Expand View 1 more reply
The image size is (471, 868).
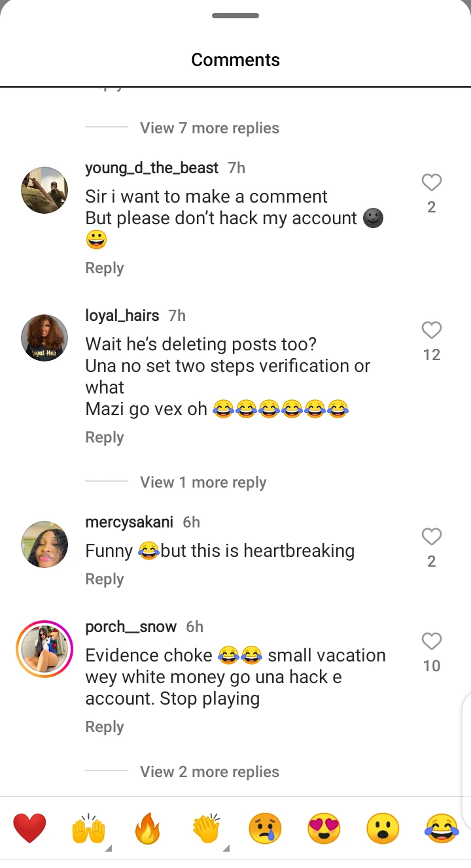click(x=203, y=482)
